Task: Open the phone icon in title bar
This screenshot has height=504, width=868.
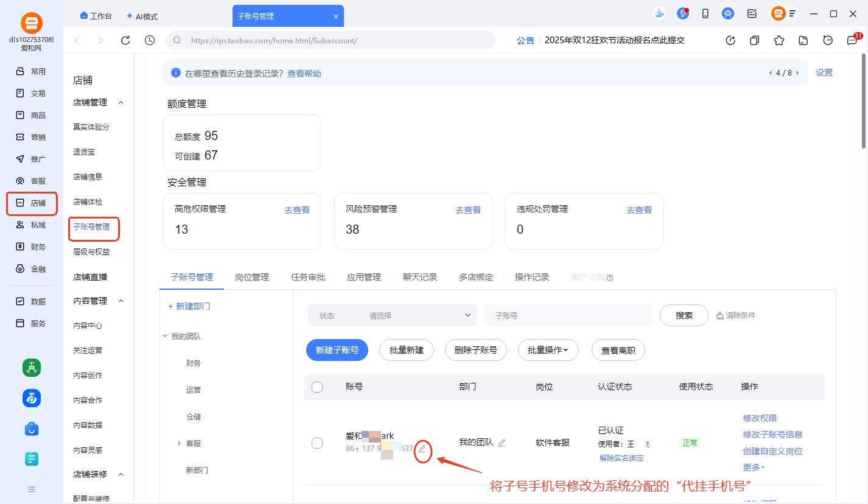Action: tap(705, 13)
